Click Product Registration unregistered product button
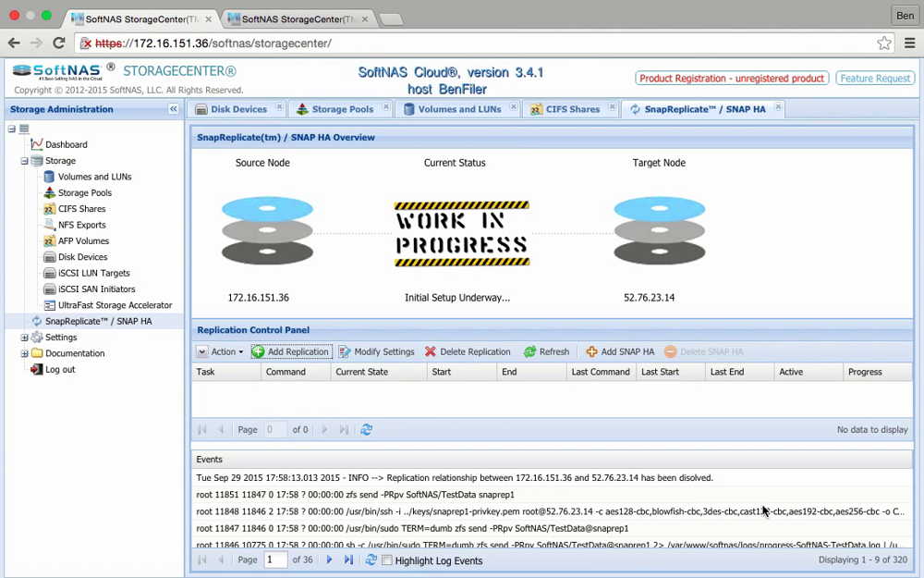The height and width of the screenshot is (578, 924). tap(732, 79)
